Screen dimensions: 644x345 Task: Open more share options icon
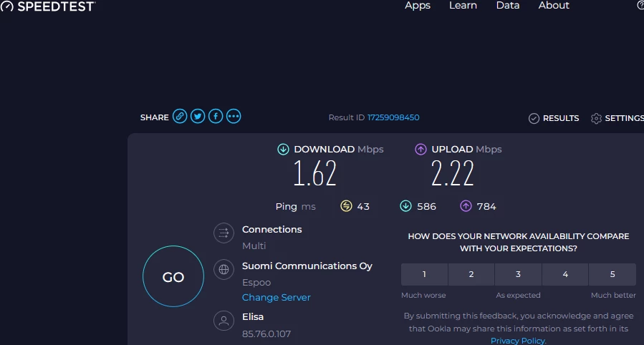pos(234,117)
